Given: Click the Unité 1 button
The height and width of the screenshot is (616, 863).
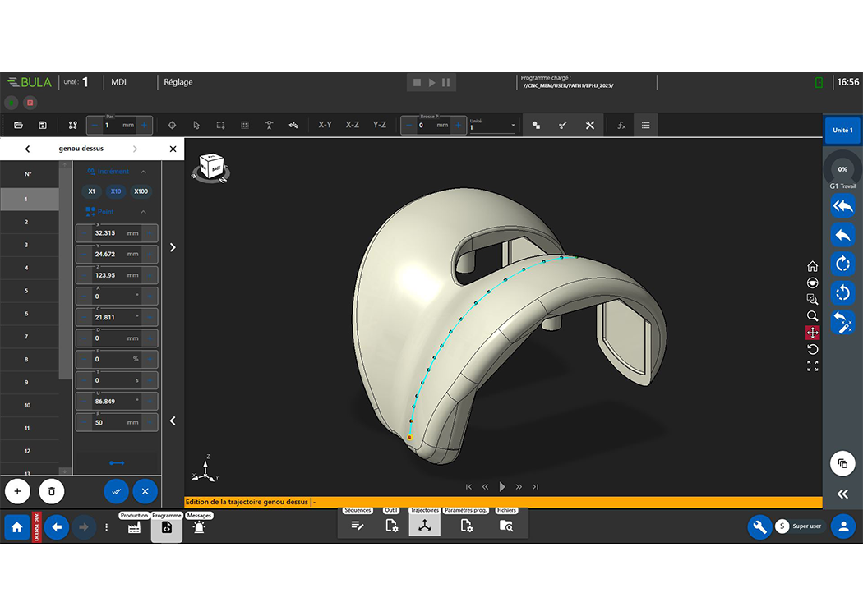Looking at the screenshot, I should tap(842, 131).
